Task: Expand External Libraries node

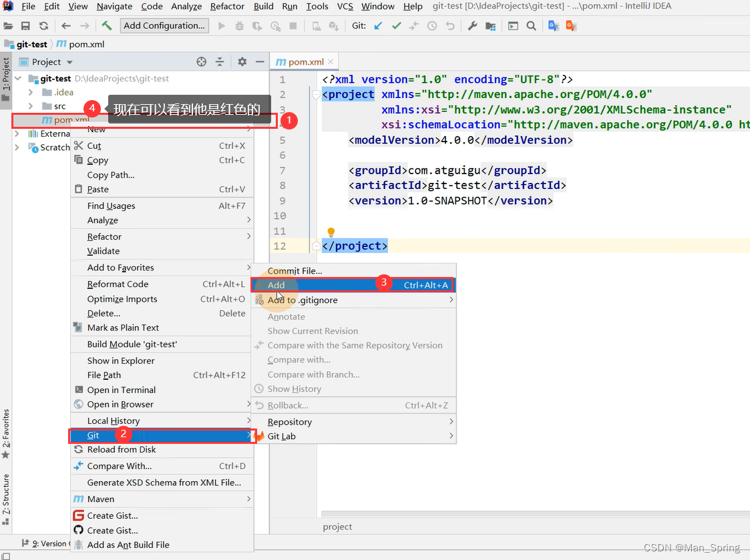Action: pyautogui.click(x=17, y=133)
